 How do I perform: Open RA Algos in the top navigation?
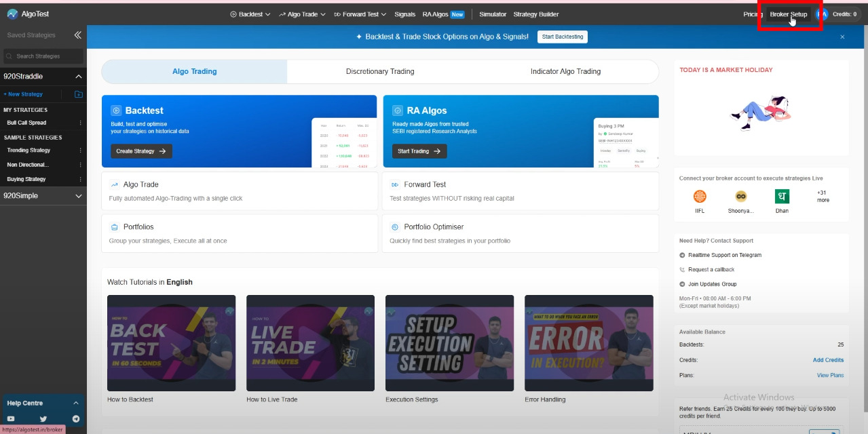pos(443,14)
